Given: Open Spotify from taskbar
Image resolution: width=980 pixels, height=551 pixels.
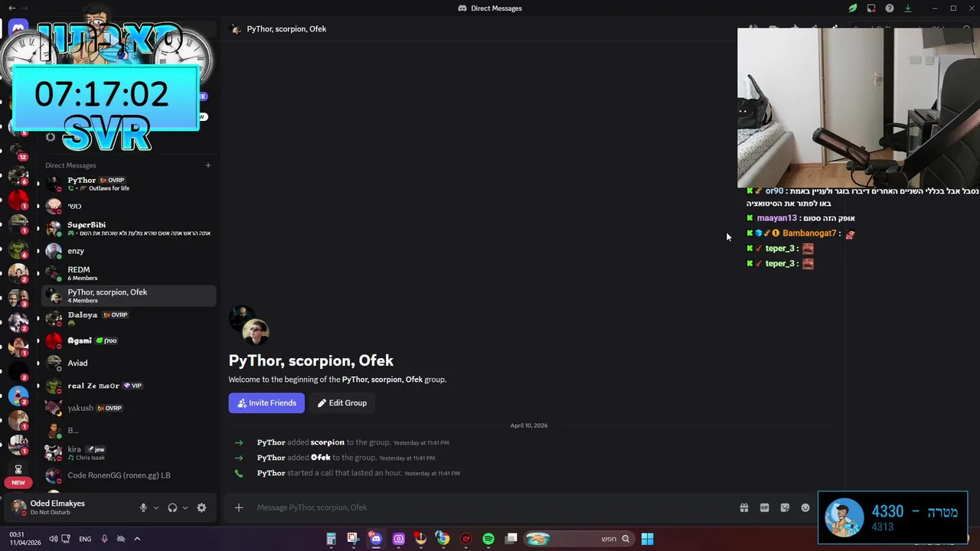Looking at the screenshot, I should (x=488, y=539).
